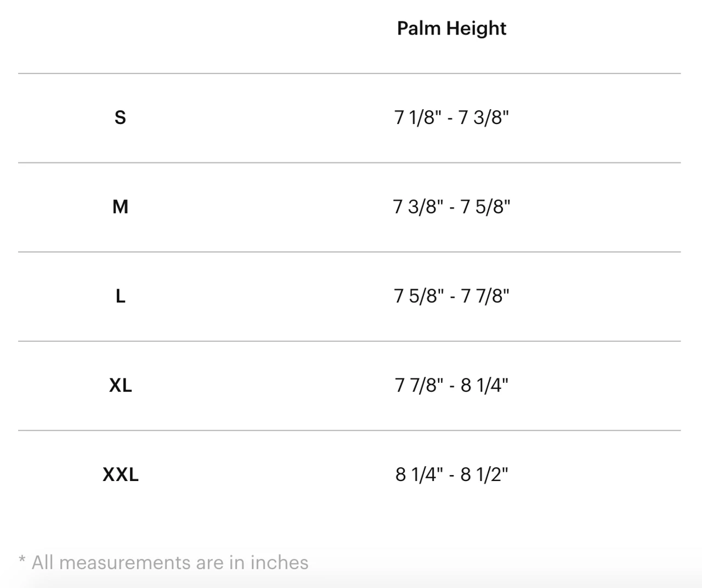Click the 7 5/8" lower bound in L row
The height and width of the screenshot is (588, 702).
click(419, 297)
